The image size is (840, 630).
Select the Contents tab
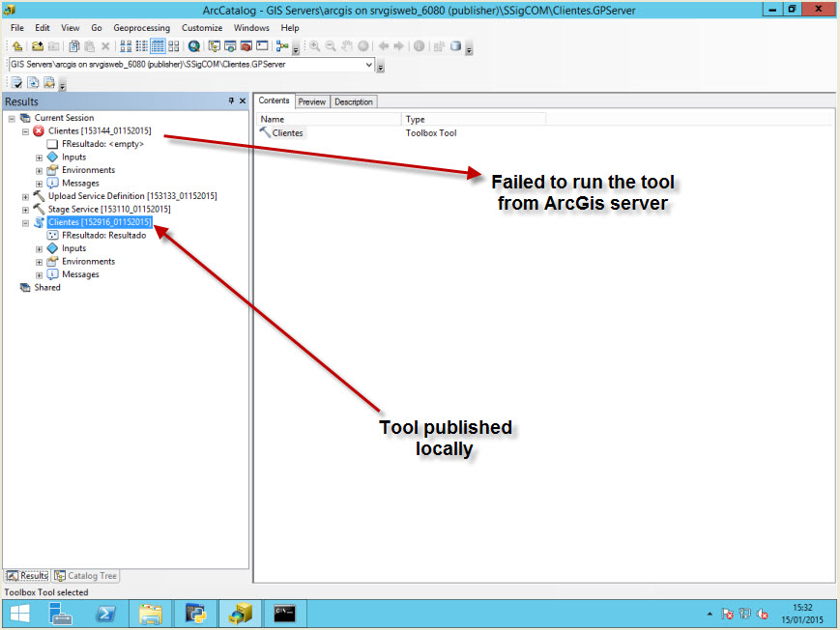274,100
